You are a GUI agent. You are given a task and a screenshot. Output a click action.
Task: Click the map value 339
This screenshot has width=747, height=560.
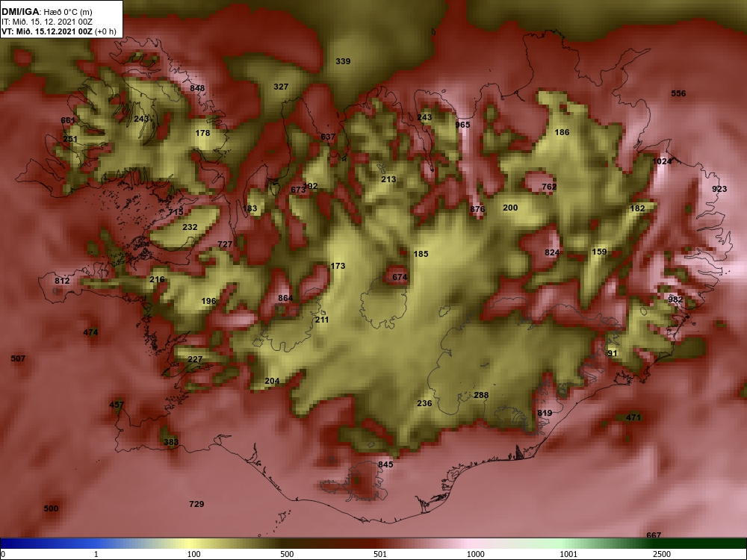point(343,61)
